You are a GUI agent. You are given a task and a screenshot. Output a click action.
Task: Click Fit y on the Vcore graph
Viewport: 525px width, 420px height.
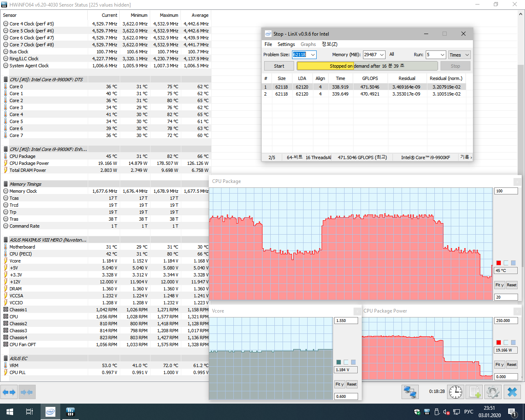point(340,384)
